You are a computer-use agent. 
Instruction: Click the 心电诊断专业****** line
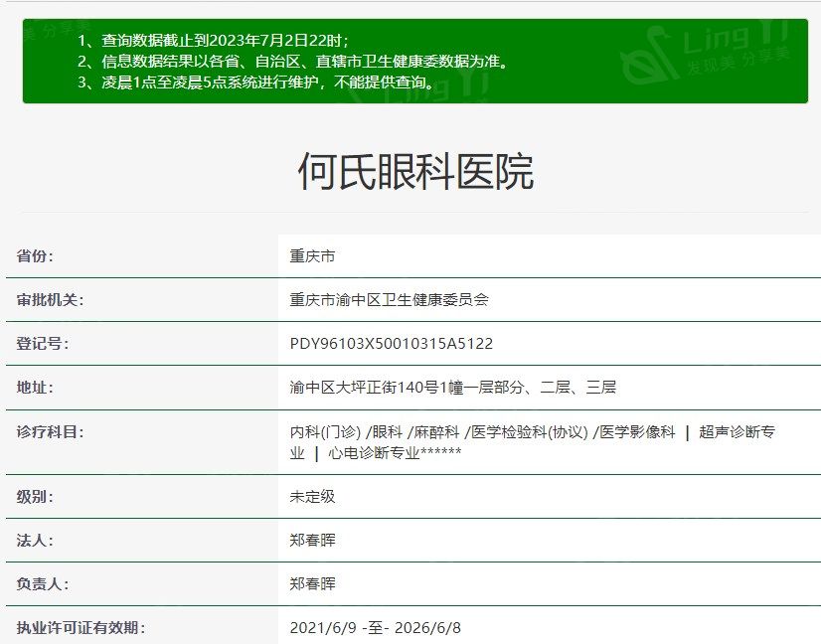pyautogui.click(x=376, y=452)
